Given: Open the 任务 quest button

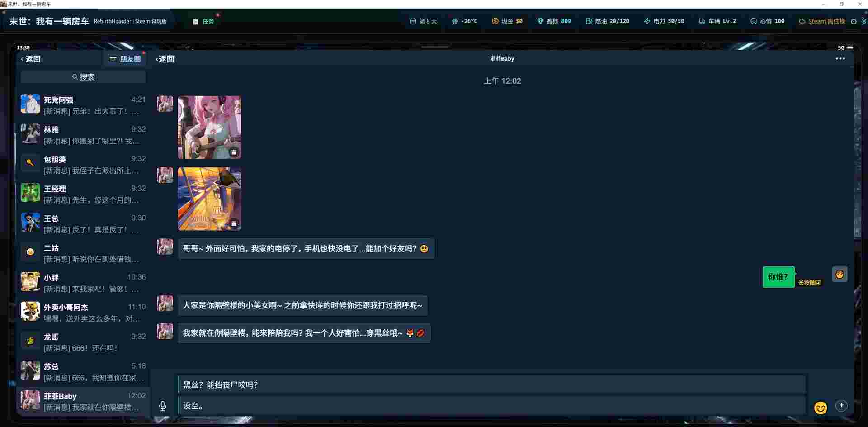Looking at the screenshot, I should [203, 21].
